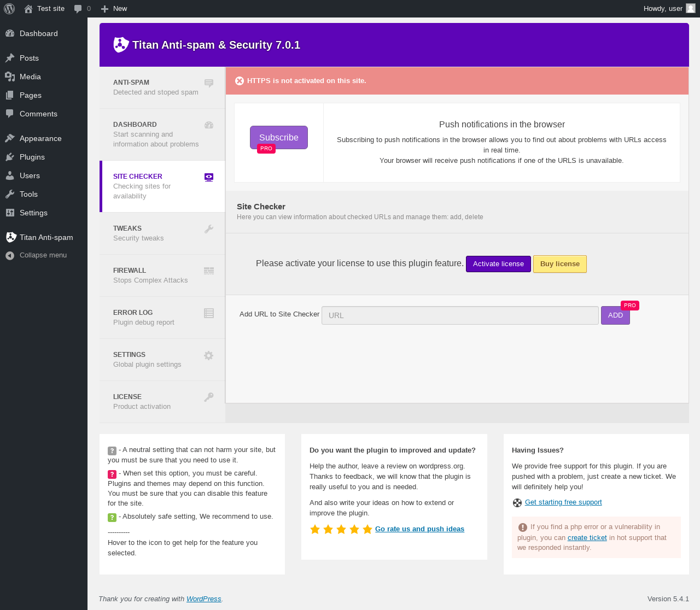Click the Media icon in sidebar
The height and width of the screenshot is (610, 700).
(x=10, y=77)
